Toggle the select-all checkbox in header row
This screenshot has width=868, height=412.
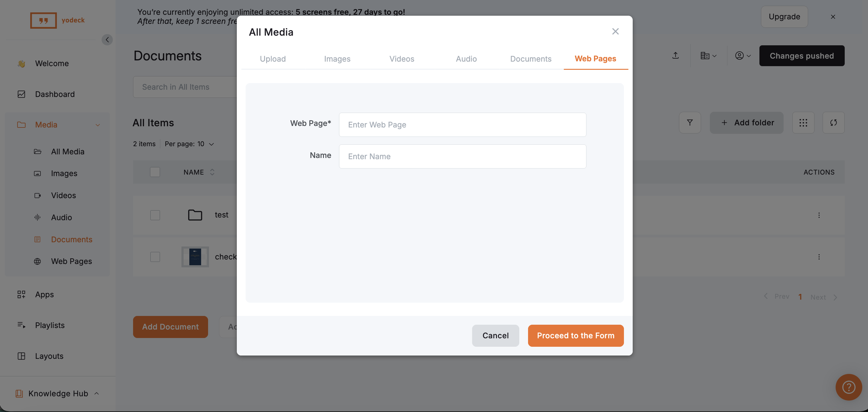(155, 172)
